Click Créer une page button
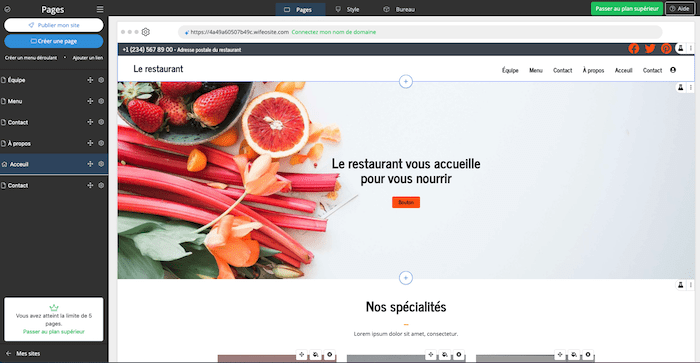The height and width of the screenshot is (363, 700). click(54, 41)
